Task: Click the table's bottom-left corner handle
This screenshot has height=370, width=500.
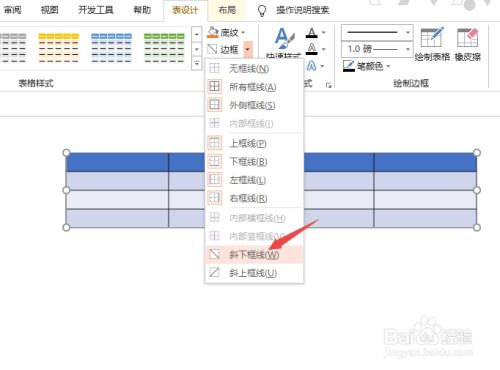Action: (x=66, y=227)
